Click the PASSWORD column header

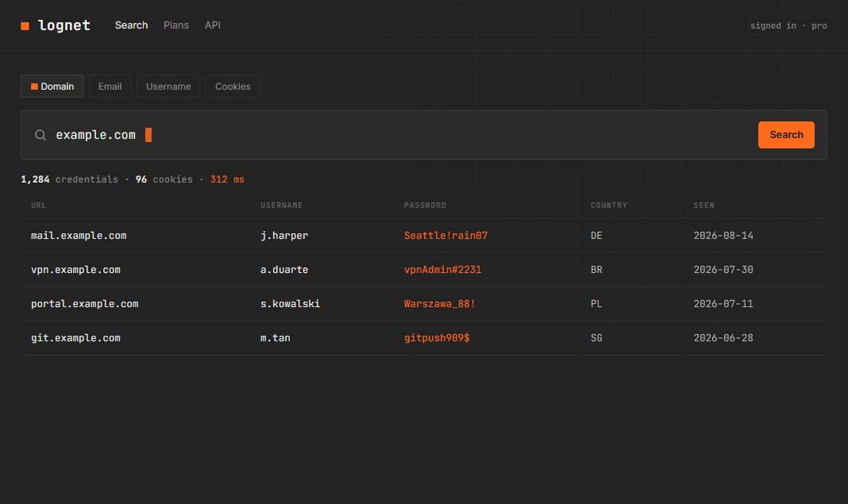pyautogui.click(x=425, y=206)
